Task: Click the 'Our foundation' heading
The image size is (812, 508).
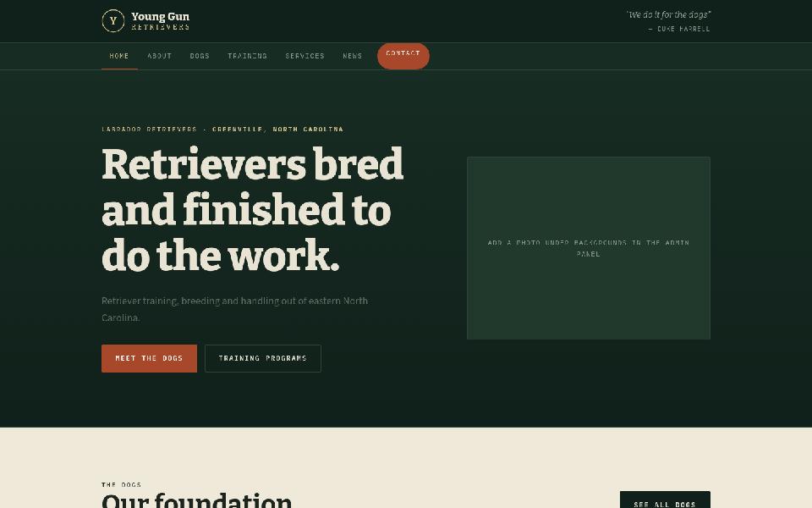Action: point(197,500)
